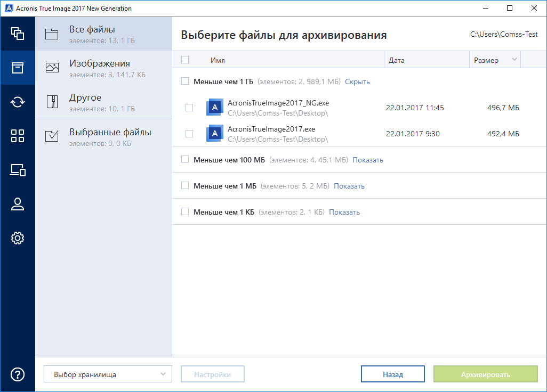Sort by the Имя column header
Viewport: 547px width, 392px height.
coord(218,60)
